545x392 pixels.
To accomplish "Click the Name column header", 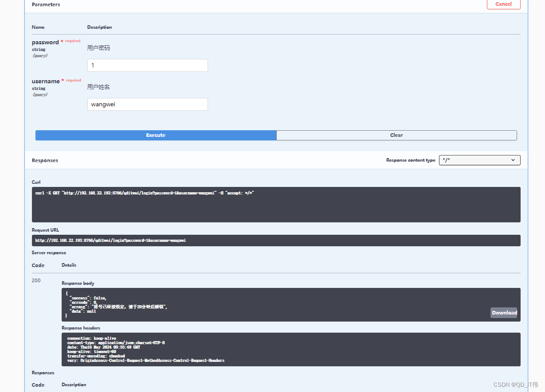I will click(x=38, y=27).
